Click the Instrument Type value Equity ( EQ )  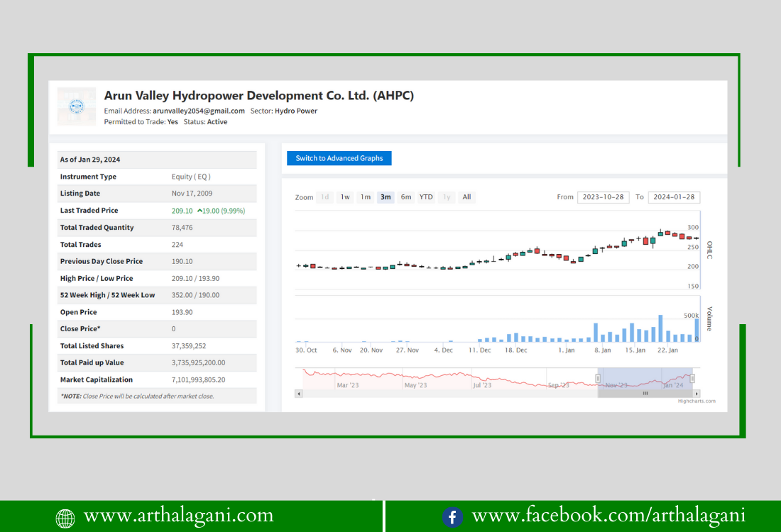(191, 177)
